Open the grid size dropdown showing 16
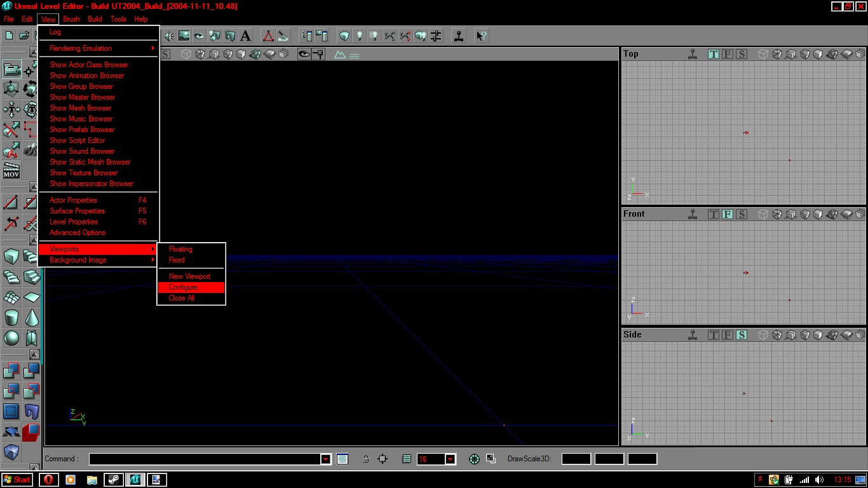Image resolution: width=868 pixels, height=488 pixels. 451,459
